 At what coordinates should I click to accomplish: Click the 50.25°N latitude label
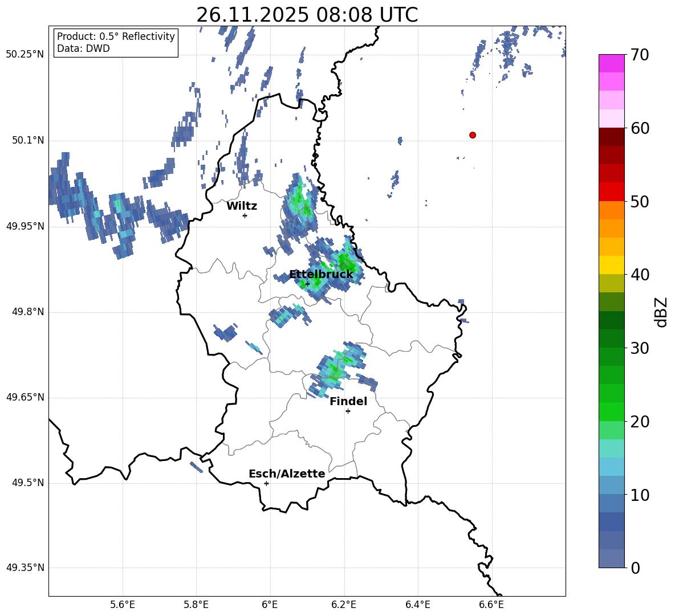pos(25,55)
